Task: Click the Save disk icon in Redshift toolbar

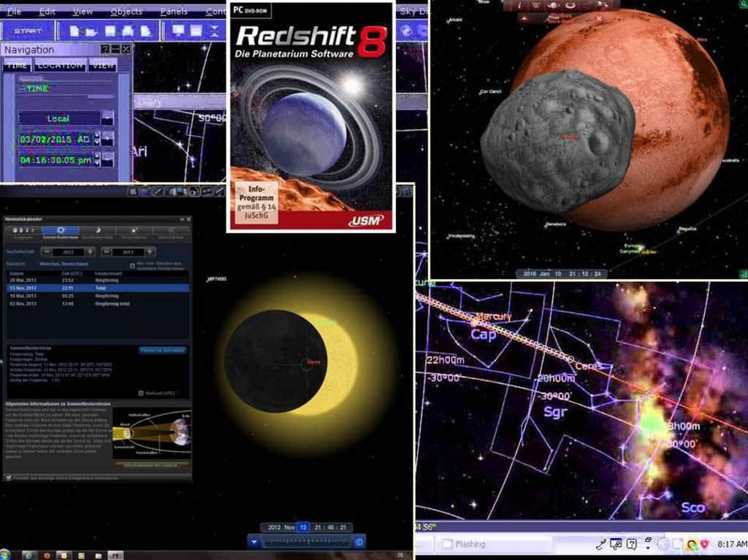Action: (x=110, y=31)
